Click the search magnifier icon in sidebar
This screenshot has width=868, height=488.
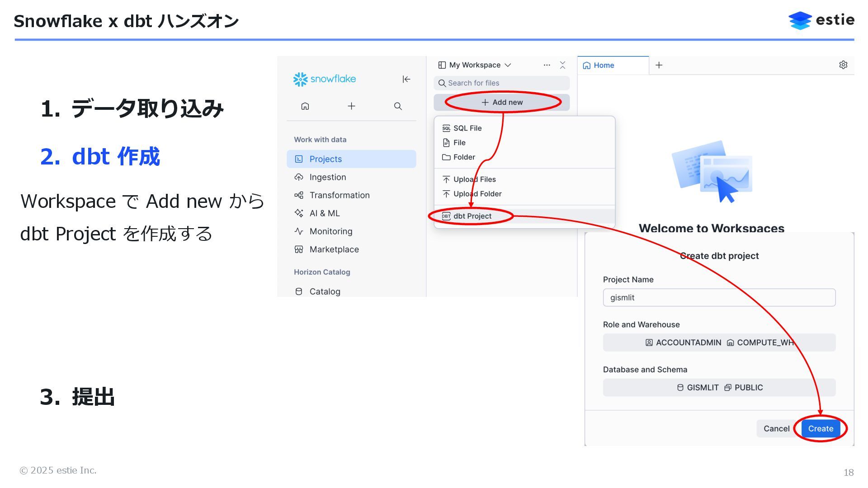[x=398, y=106]
